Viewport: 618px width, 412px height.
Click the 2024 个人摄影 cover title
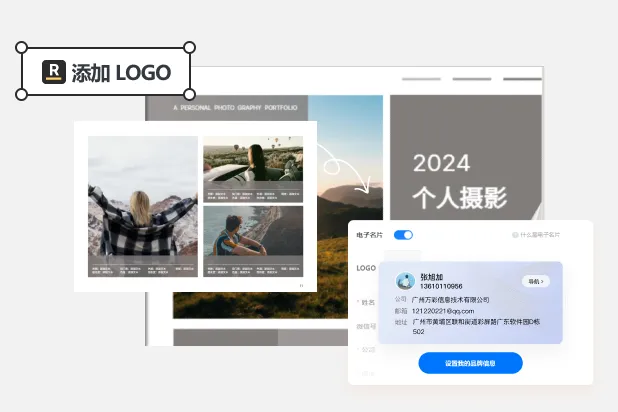[460, 181]
